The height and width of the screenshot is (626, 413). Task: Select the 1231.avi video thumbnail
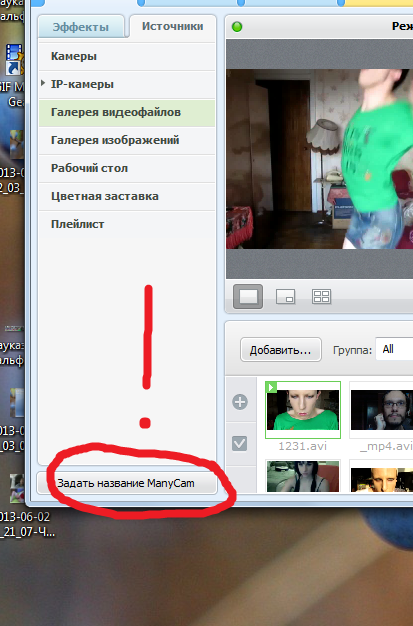(303, 410)
